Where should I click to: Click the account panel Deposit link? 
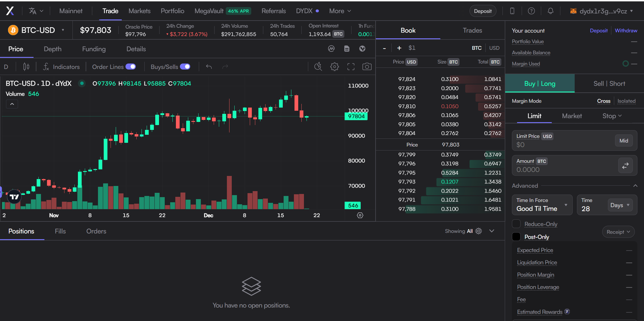point(598,31)
